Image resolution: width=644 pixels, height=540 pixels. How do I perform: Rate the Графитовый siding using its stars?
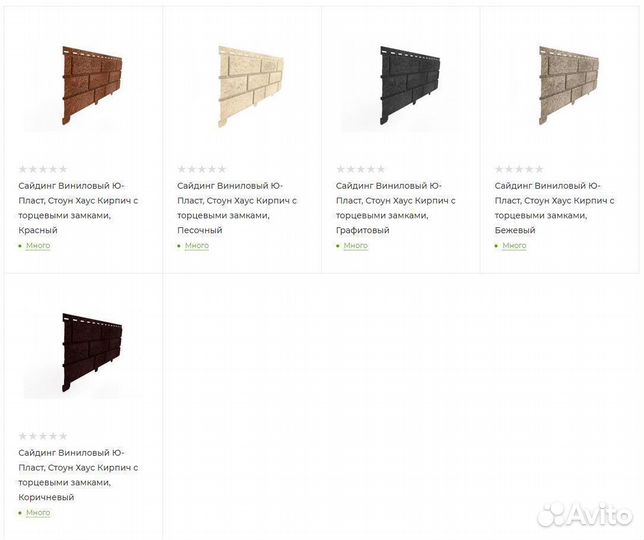[361, 169]
